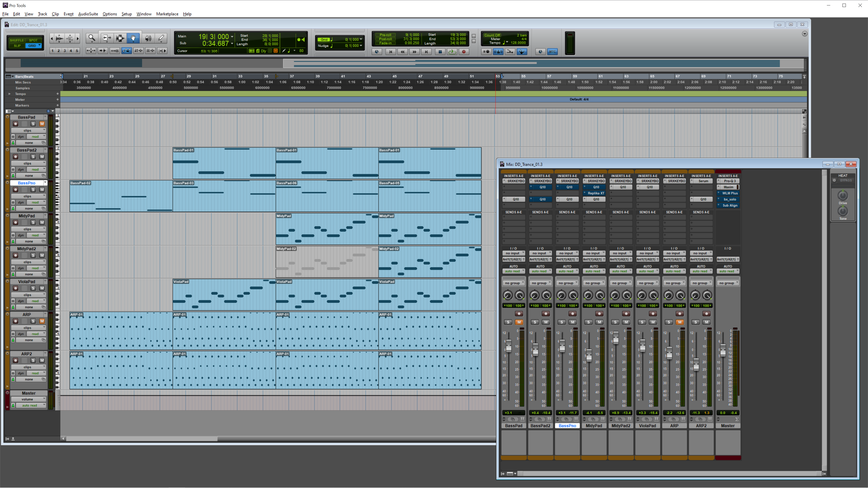
Task: Open the Setup menu
Action: point(126,14)
